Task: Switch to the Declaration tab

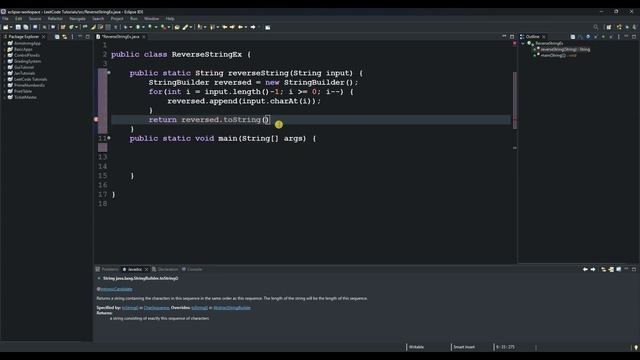Action: 165,269
